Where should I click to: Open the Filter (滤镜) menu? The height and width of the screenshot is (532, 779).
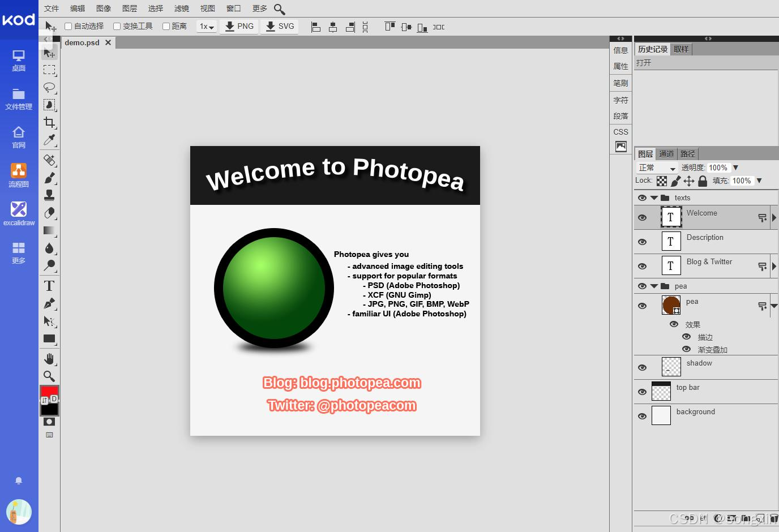tap(182, 8)
